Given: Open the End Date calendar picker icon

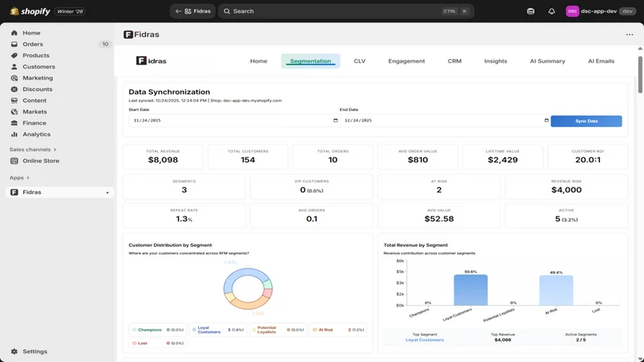Looking at the screenshot, I should pyautogui.click(x=547, y=120).
